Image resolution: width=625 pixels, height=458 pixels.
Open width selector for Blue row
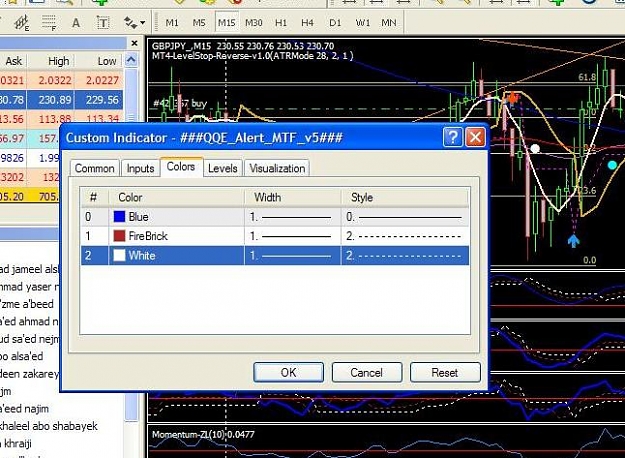pos(292,217)
